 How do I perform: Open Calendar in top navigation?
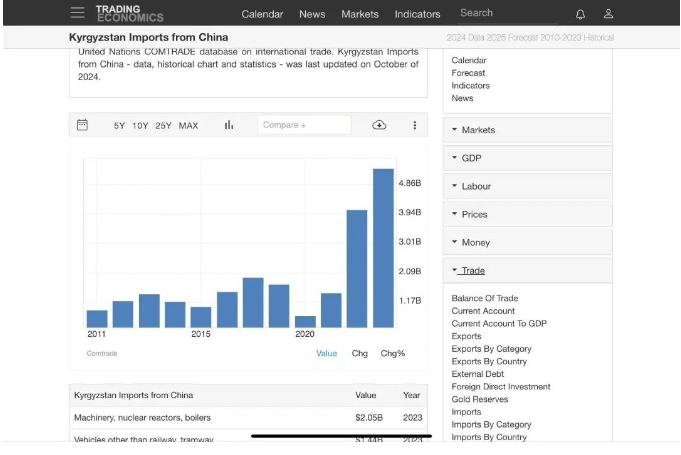pyautogui.click(x=262, y=14)
